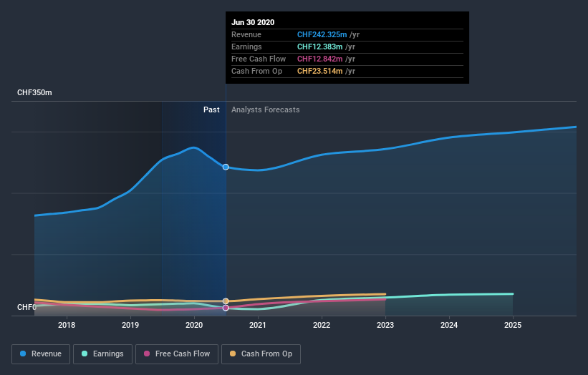
Task: Click the CHF12.842m free cash flow value
Action: click(x=320, y=59)
